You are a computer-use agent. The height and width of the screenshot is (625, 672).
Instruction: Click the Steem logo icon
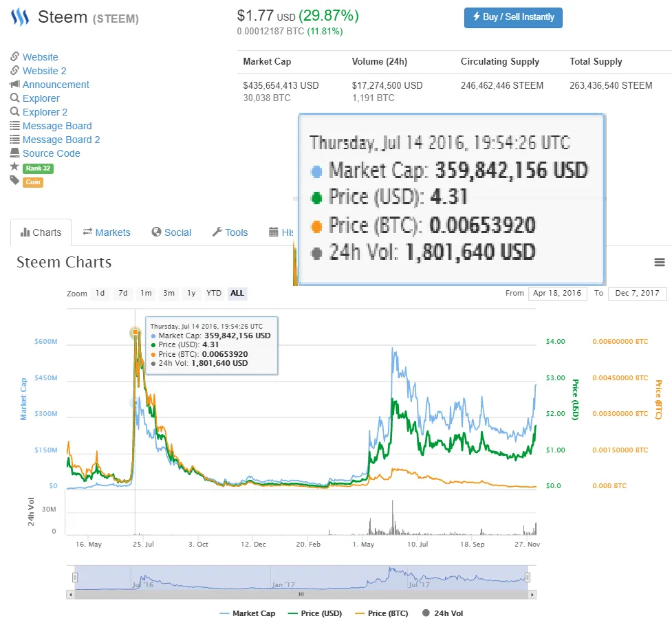(x=20, y=17)
